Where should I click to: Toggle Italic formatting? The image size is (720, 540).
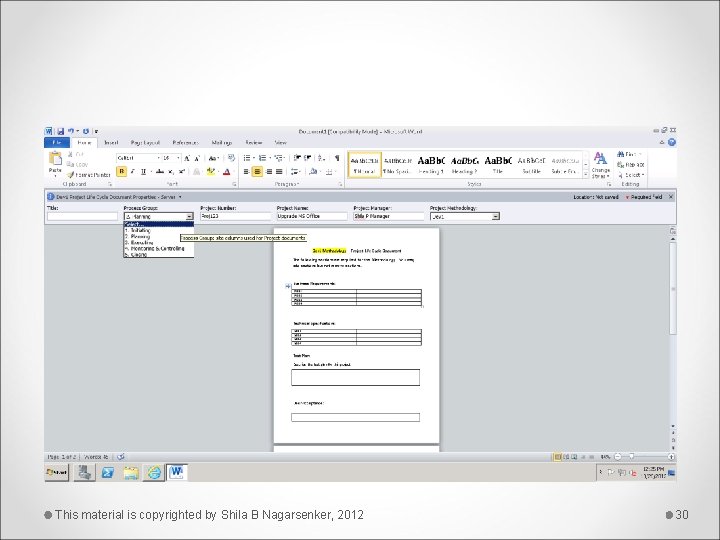(133, 172)
